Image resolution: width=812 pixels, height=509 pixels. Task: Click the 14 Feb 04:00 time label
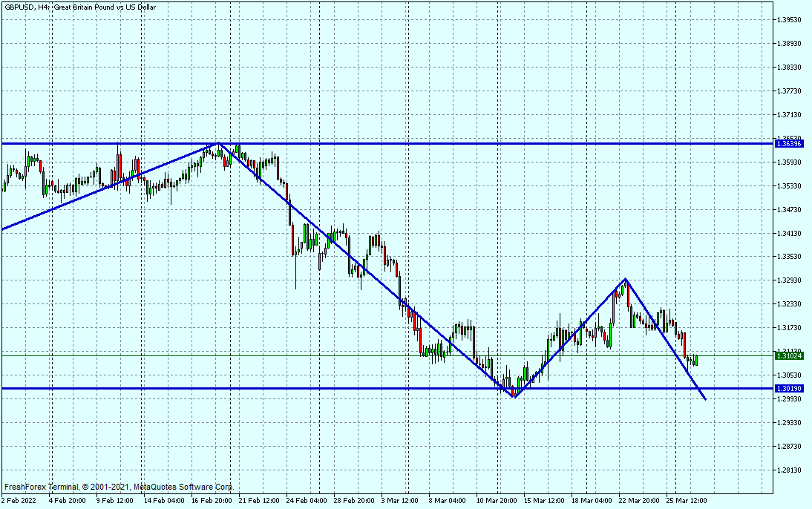[x=164, y=500]
